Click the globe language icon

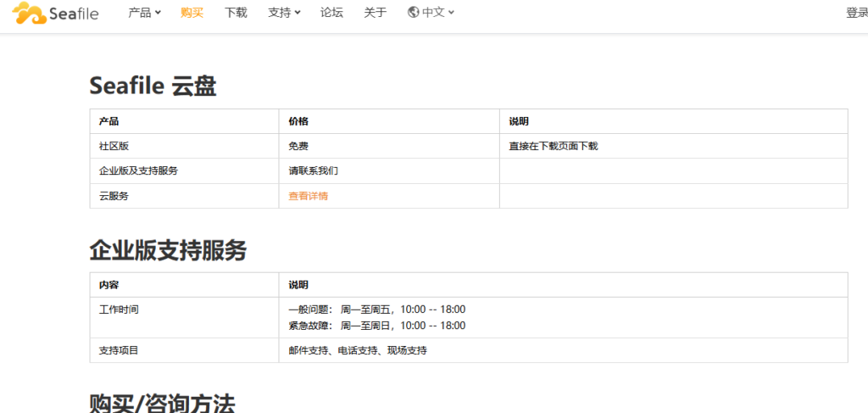tap(413, 12)
